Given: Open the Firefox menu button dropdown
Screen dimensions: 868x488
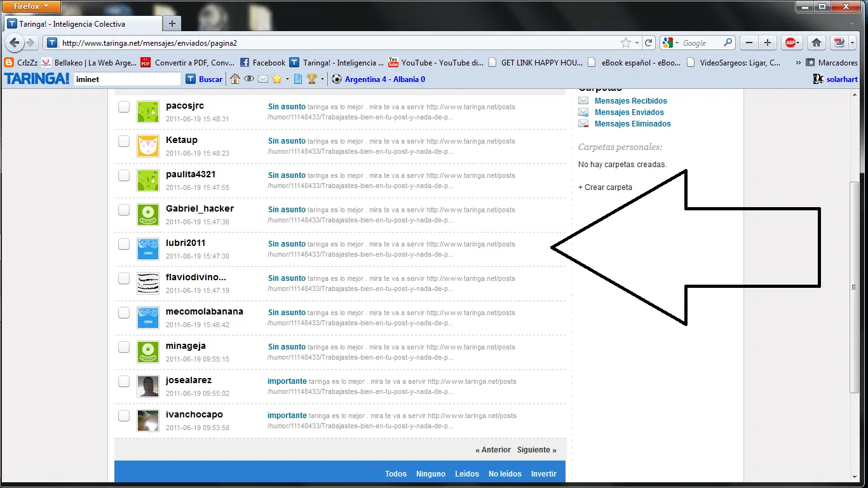Looking at the screenshot, I should click(x=32, y=6).
